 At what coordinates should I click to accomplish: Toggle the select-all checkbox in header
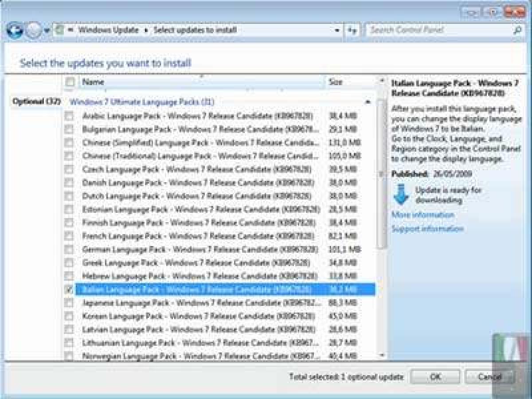point(70,82)
